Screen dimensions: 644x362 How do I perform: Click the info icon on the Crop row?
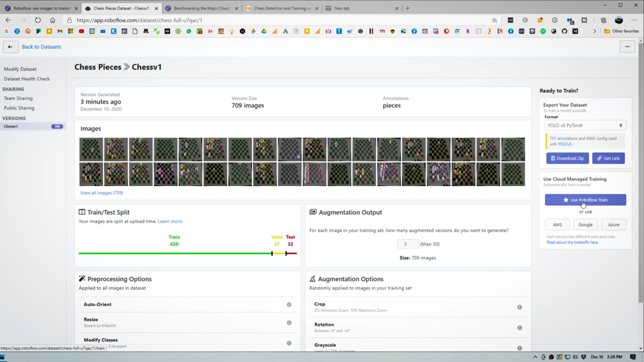tap(520, 307)
